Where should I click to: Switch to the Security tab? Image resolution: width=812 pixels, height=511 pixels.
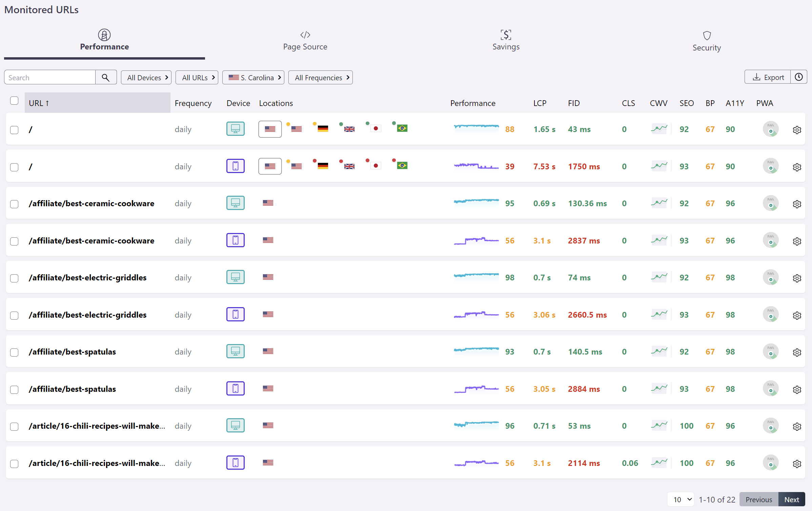(707, 41)
